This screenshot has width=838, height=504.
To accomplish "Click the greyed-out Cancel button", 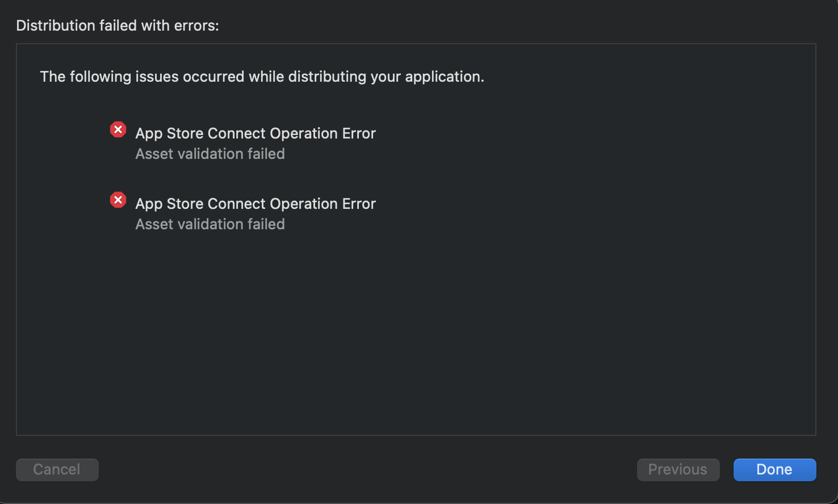I will 57,469.
